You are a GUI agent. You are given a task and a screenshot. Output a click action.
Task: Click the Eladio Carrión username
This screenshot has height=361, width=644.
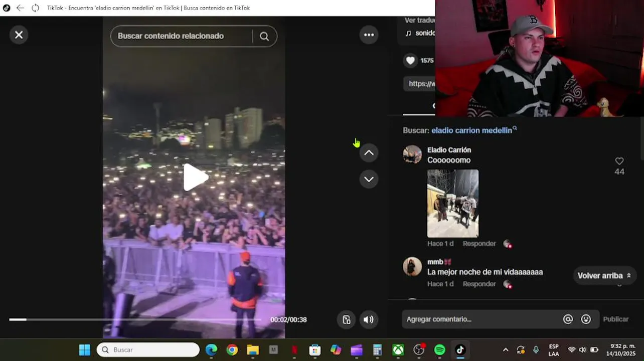pos(449,150)
